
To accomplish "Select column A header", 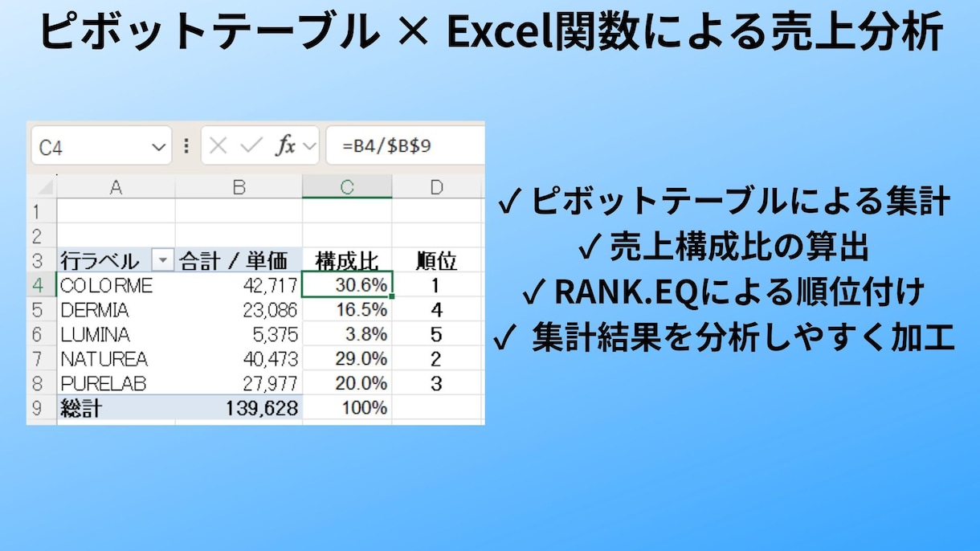I will 116,187.
